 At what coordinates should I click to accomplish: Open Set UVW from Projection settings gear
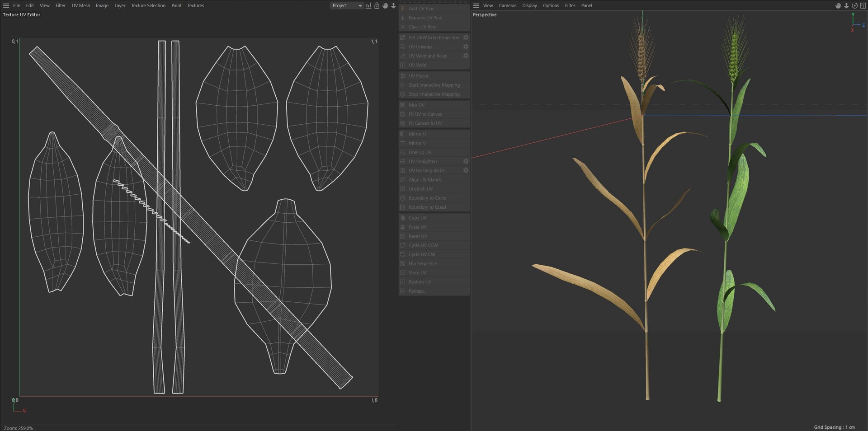pos(466,37)
